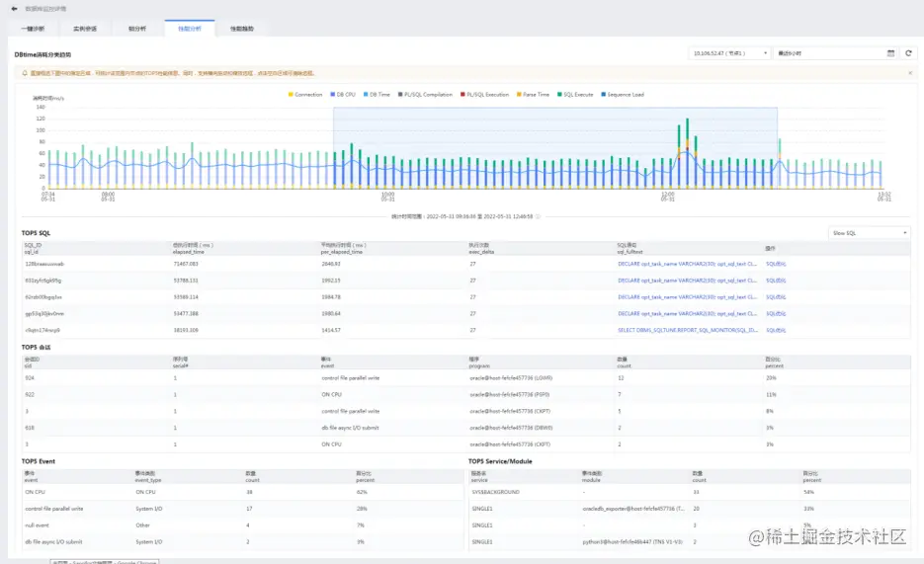Click the SQL Execute green legend swatch
This screenshot has height=564, width=924.
coord(559,94)
